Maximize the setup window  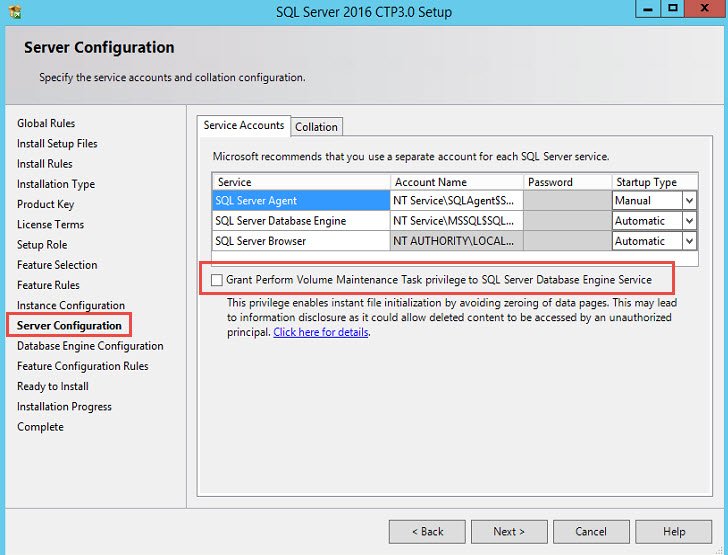[673, 9]
